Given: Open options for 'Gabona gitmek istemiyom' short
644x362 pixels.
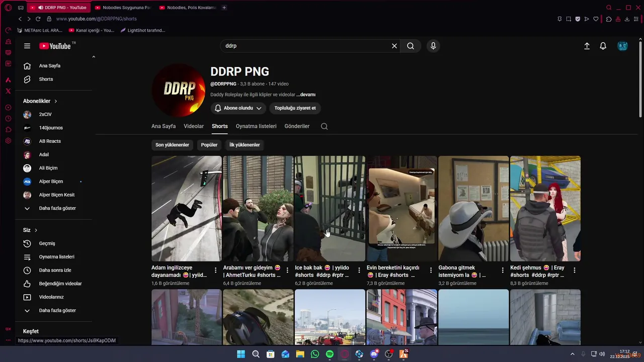Looking at the screenshot, I should coord(503,270).
